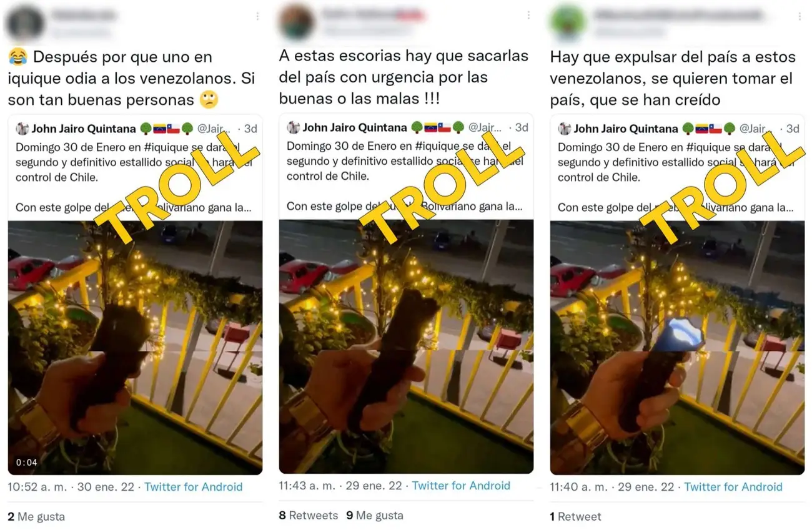Open John Jairo Quintana name in the first quoted tweet
This screenshot has width=812, height=530.
84,129
